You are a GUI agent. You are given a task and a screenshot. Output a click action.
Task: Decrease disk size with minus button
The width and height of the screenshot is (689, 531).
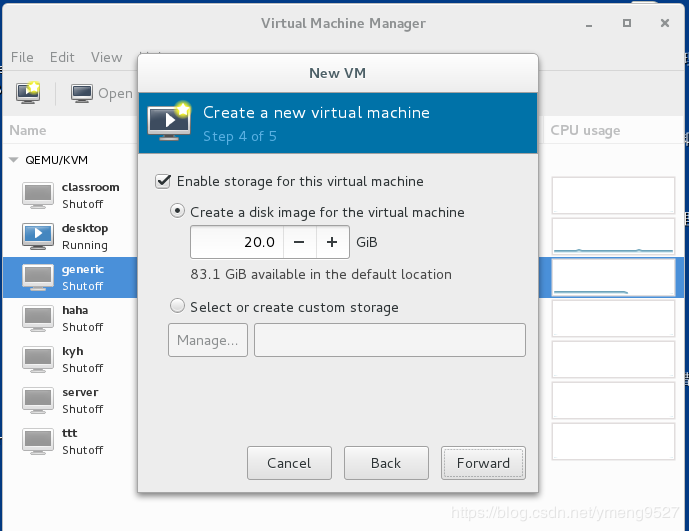point(299,242)
